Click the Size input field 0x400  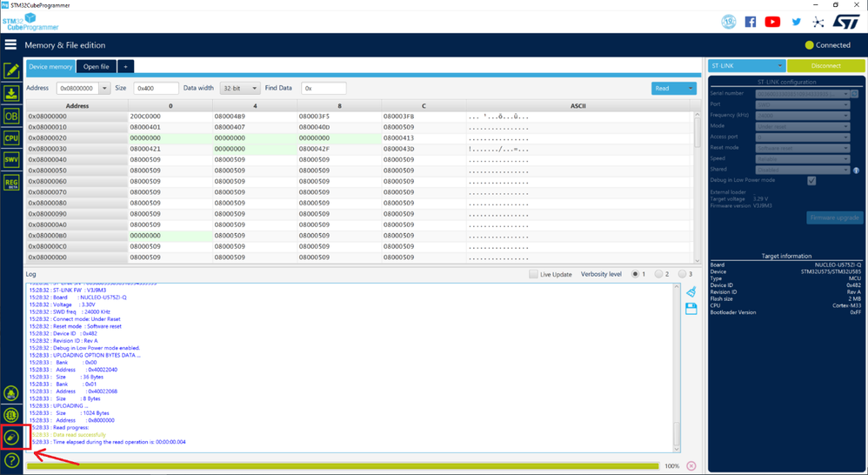click(x=156, y=88)
